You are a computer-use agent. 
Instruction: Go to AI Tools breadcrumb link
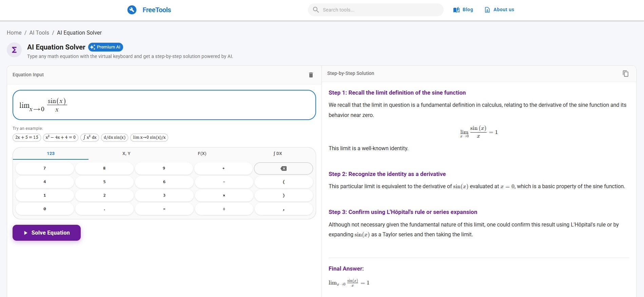39,33
